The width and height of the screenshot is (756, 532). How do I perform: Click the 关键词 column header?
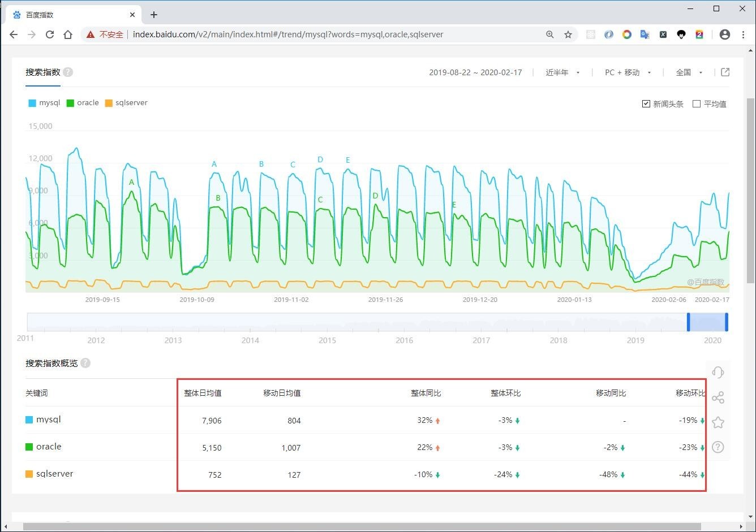[37, 393]
